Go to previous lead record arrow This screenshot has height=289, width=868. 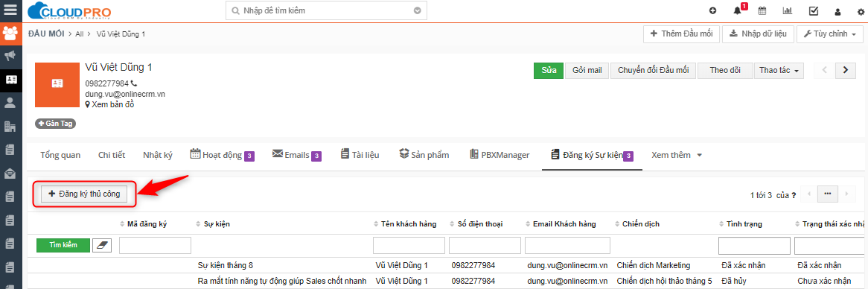tap(824, 70)
